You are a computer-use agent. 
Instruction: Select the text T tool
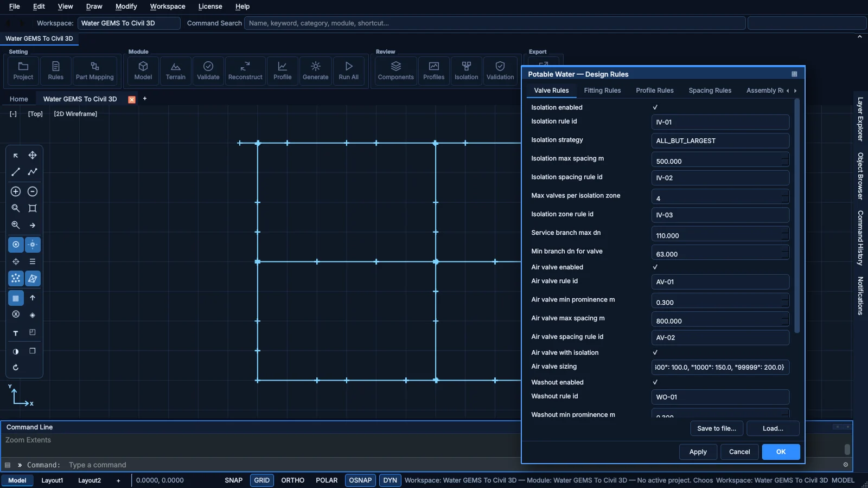(16, 333)
